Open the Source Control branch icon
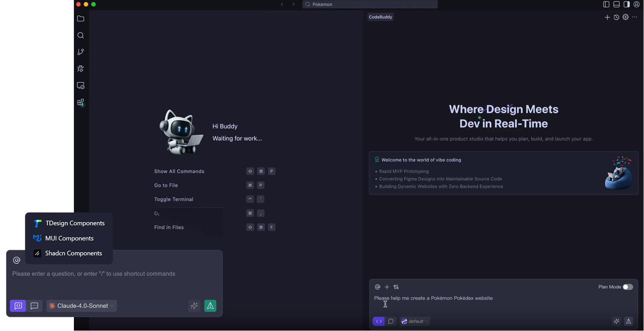This screenshot has width=644, height=331. (x=80, y=52)
